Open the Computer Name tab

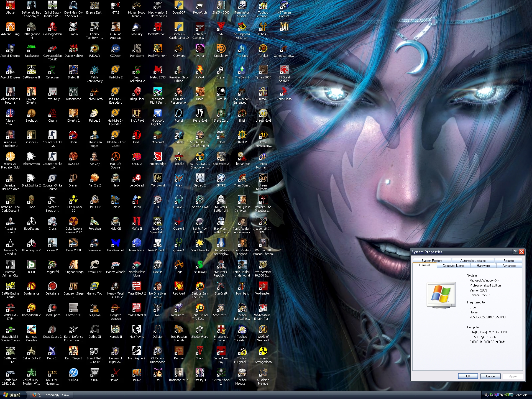click(453, 266)
